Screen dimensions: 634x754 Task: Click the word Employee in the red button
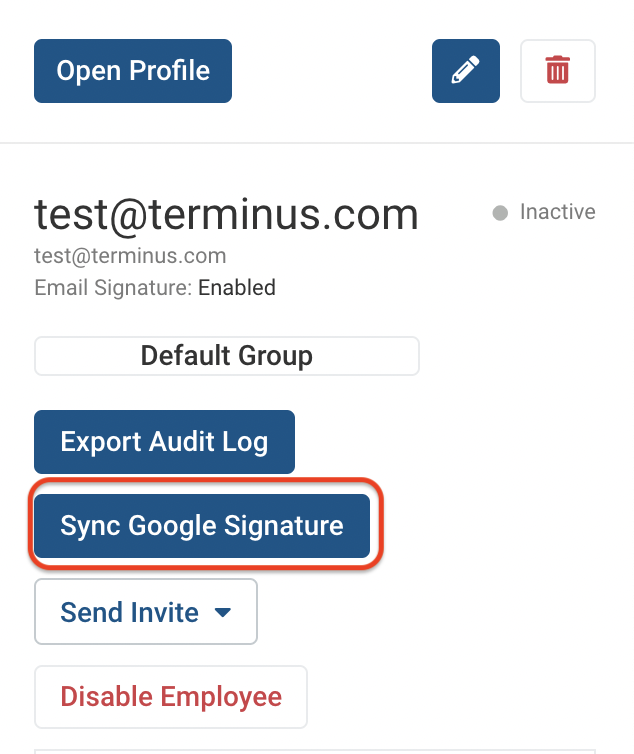[x=221, y=697]
